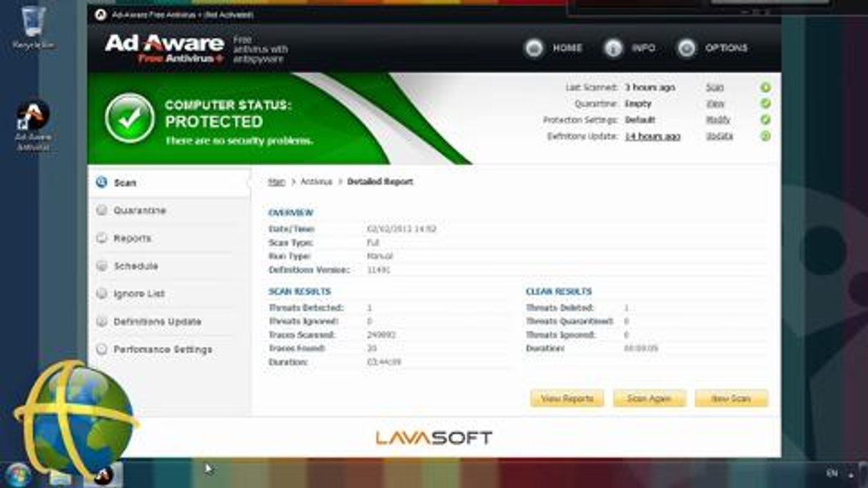Viewport: 868px width, 488px height.
Task: Click the EN language indicator in tray
Action: pos(832,473)
